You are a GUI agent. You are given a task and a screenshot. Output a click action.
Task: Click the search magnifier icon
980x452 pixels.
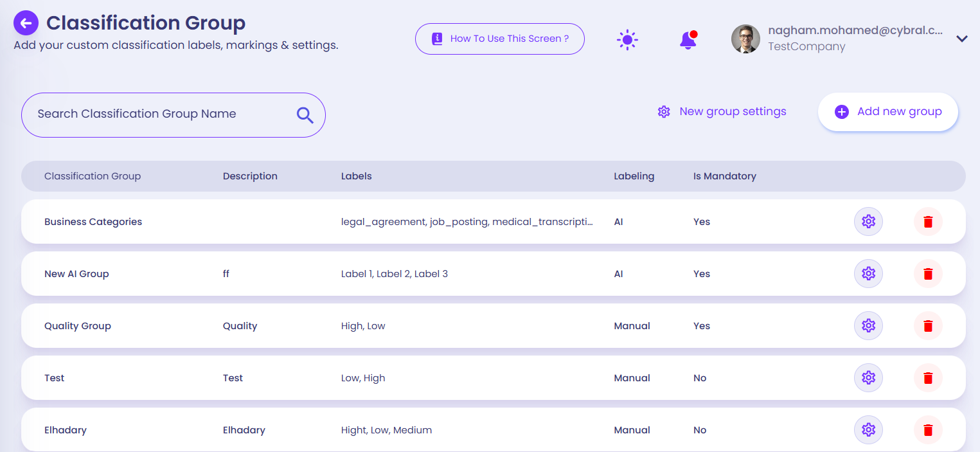[x=305, y=115]
